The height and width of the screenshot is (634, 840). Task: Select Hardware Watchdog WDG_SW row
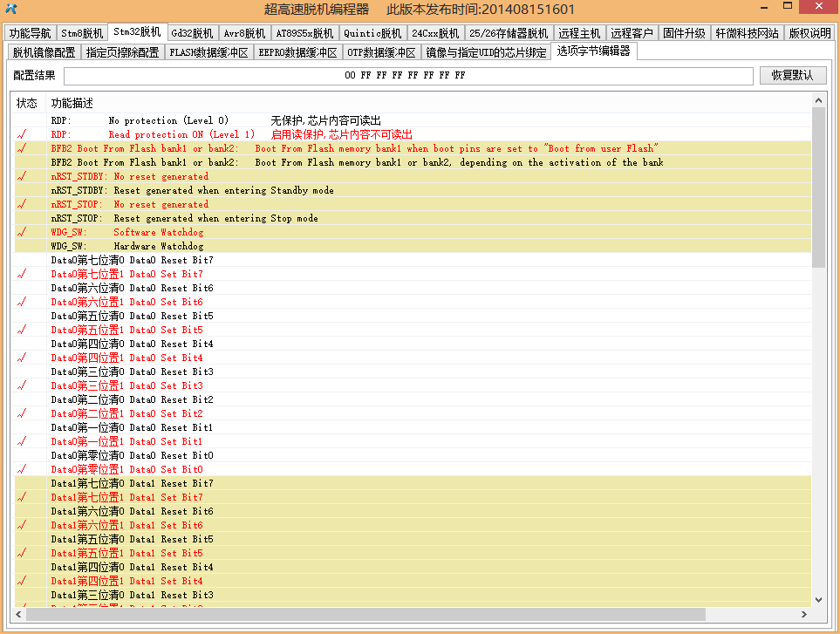[412, 246]
